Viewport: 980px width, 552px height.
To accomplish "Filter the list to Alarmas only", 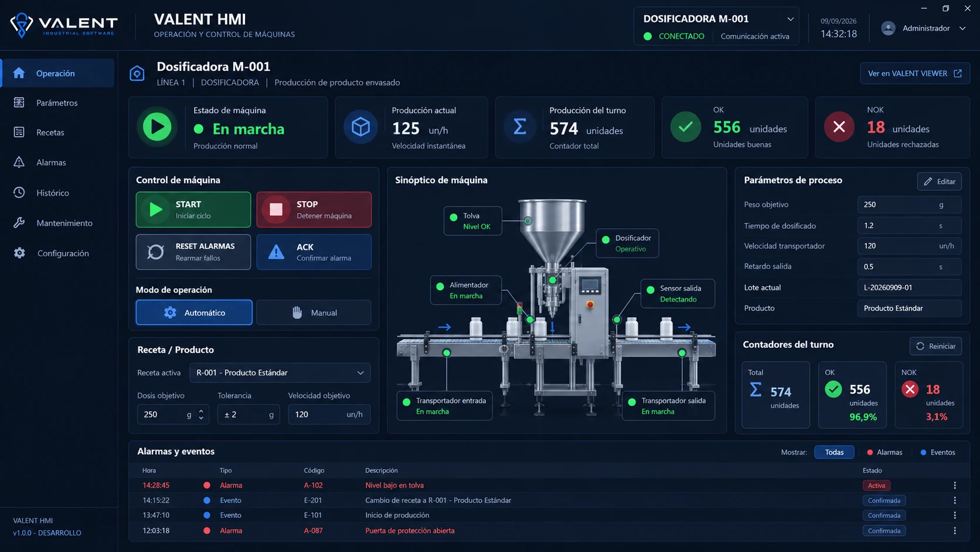I will pos(884,452).
